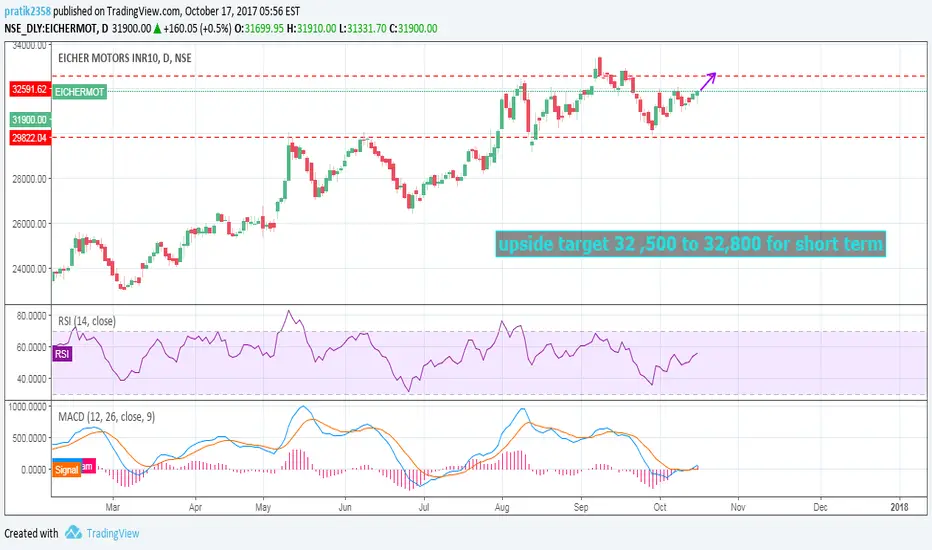This screenshot has height=550, width=932.
Task: Click the May label on time axis
Action: click(263, 507)
